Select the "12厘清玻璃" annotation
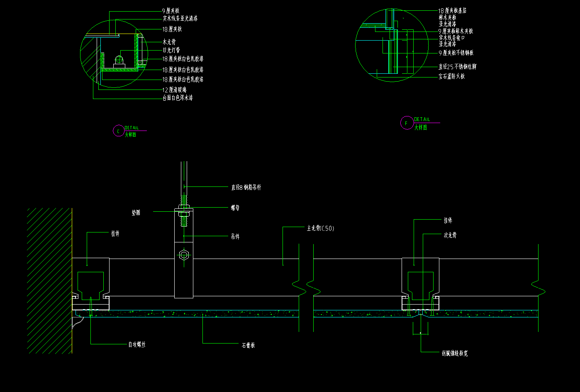The image size is (580, 392). click(x=175, y=90)
